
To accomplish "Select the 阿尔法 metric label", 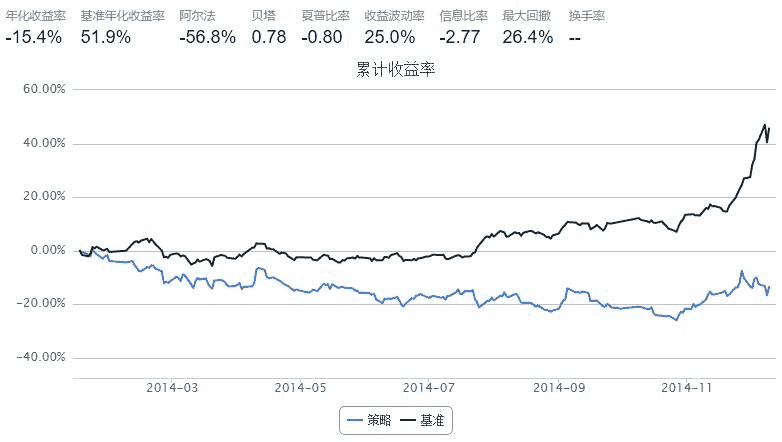I will coord(197,16).
